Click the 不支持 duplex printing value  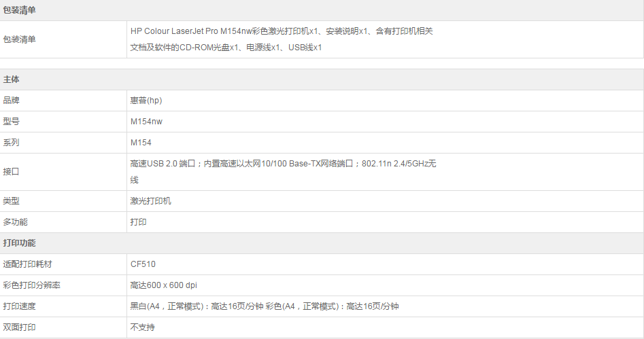click(x=143, y=327)
